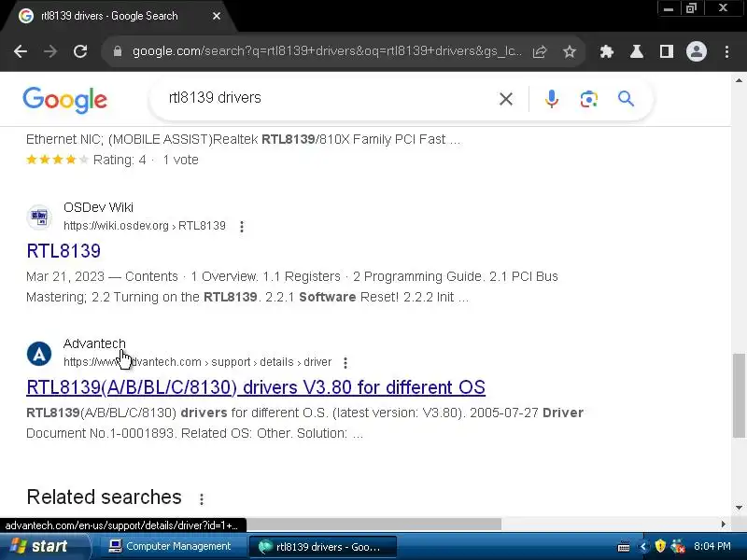Screen dimensions: 747x560
Task: Open the OSDev Wiki favicon
Action: click(39, 217)
